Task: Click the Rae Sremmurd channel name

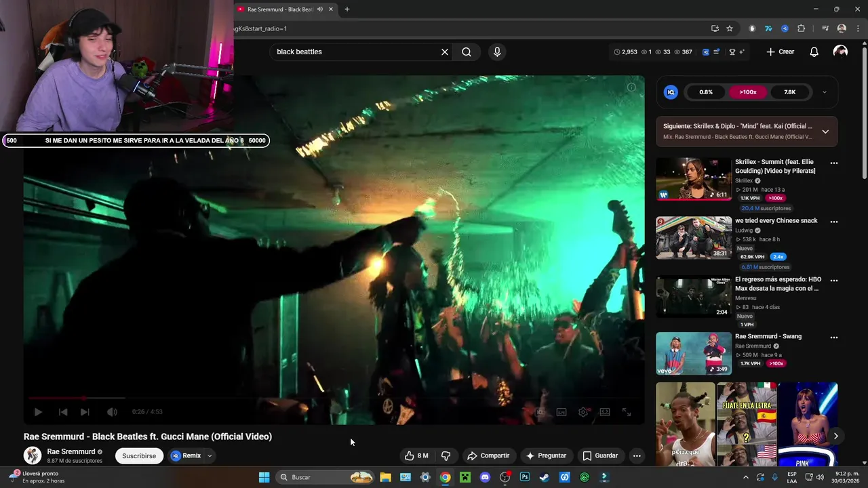Action: [71, 451]
